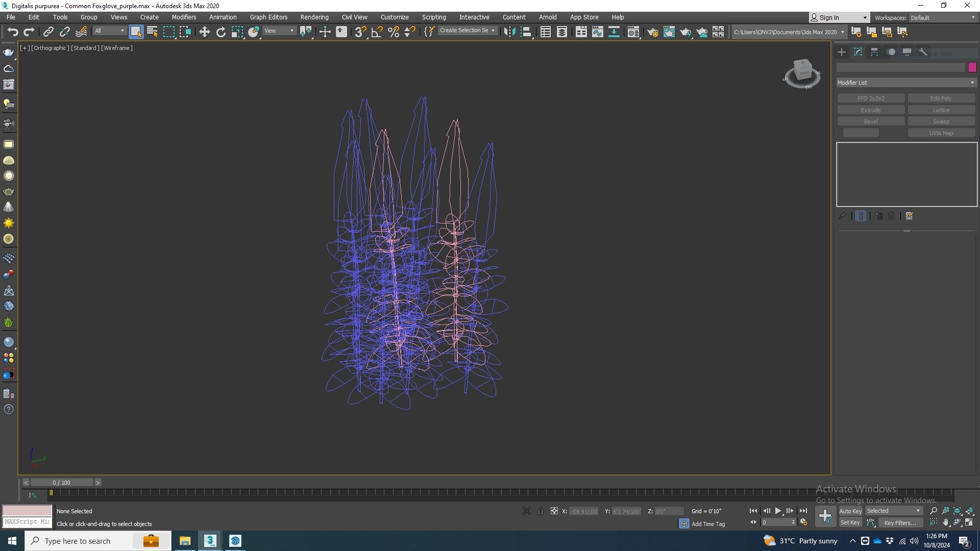Click the Redo arrow icon

(29, 32)
